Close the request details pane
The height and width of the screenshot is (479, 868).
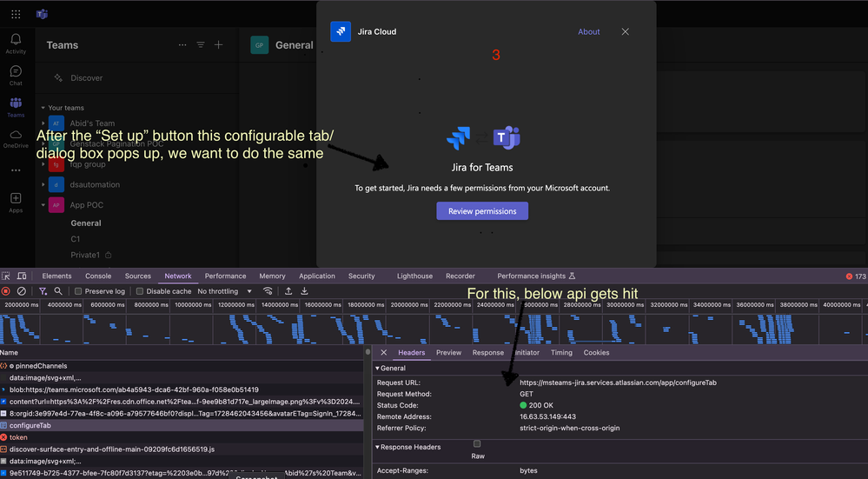tap(384, 353)
